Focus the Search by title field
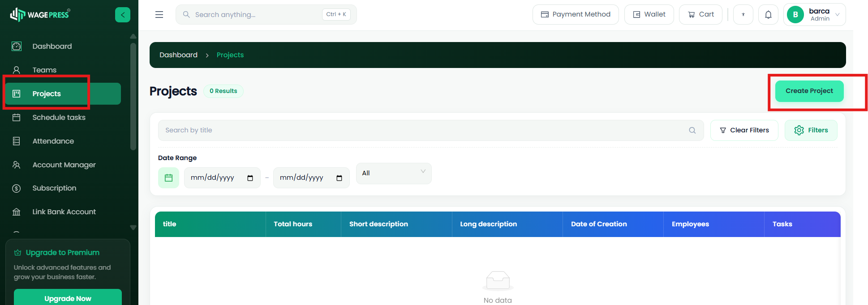The height and width of the screenshot is (305, 868). (x=431, y=131)
